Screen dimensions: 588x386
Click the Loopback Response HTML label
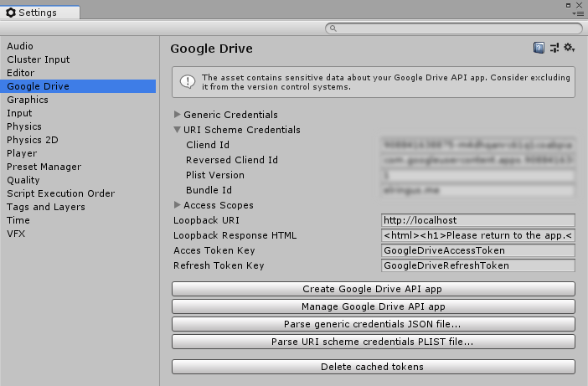[235, 235]
